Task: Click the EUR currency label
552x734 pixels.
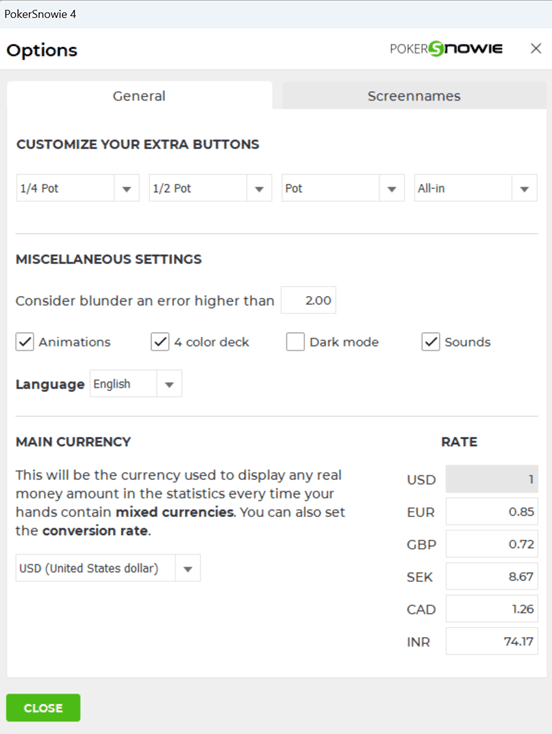Action: (x=421, y=513)
